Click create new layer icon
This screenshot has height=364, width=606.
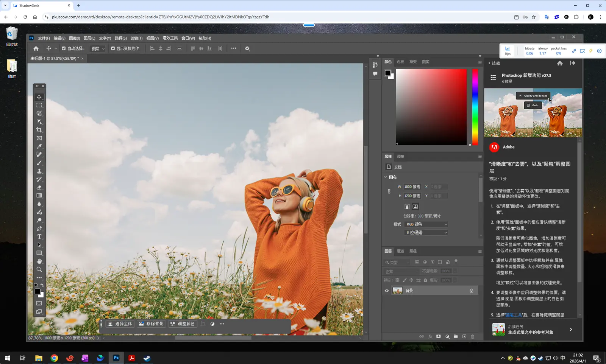[x=464, y=336]
